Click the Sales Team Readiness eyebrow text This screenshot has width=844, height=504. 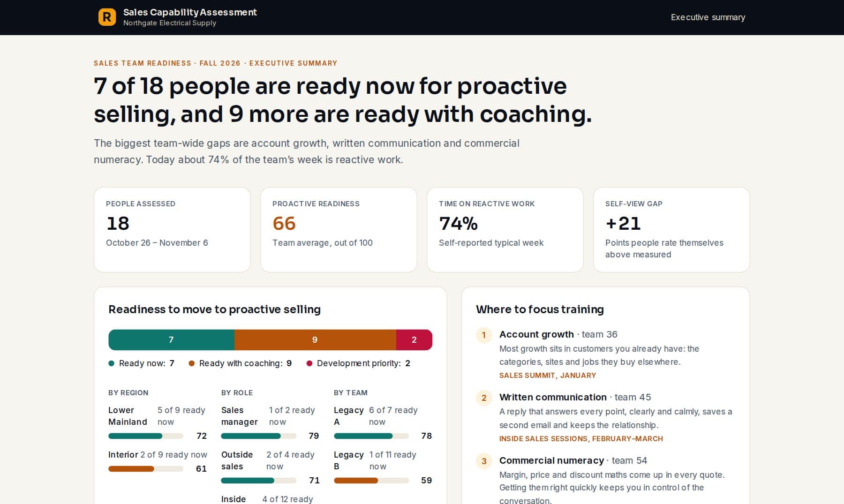click(x=216, y=63)
